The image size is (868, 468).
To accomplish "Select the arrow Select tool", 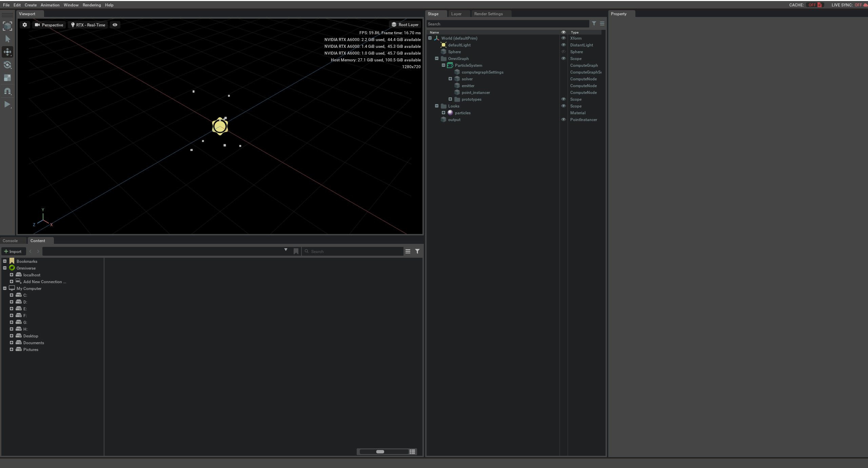I will 7,39.
